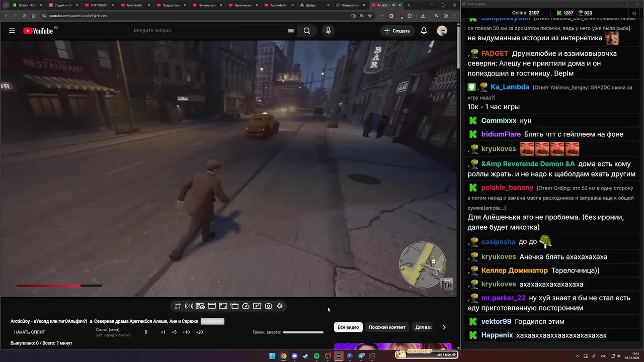Start voice search with microphone icon

point(328,31)
